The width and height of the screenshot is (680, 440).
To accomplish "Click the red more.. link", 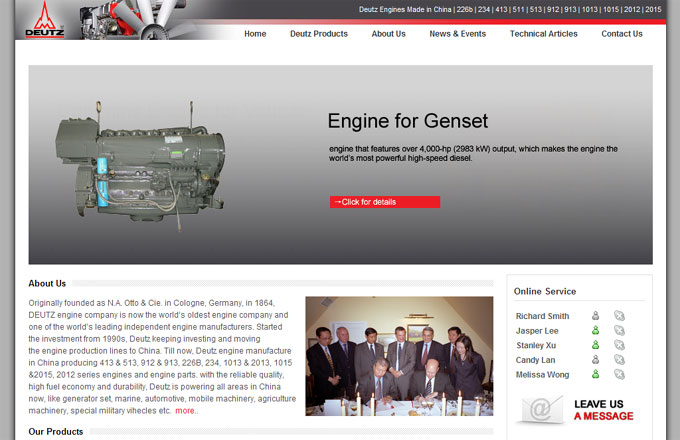I will click(x=186, y=411).
